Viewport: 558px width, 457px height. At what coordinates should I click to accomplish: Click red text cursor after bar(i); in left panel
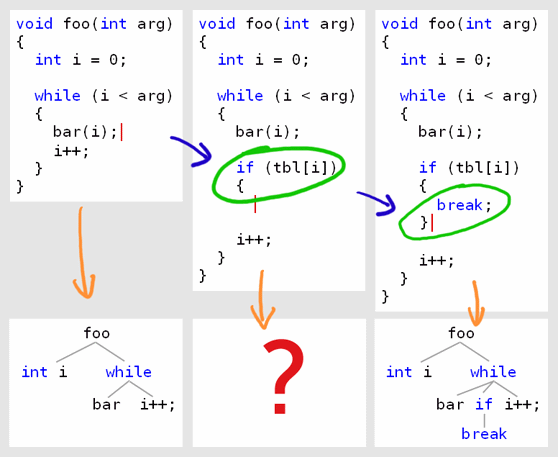(122, 132)
